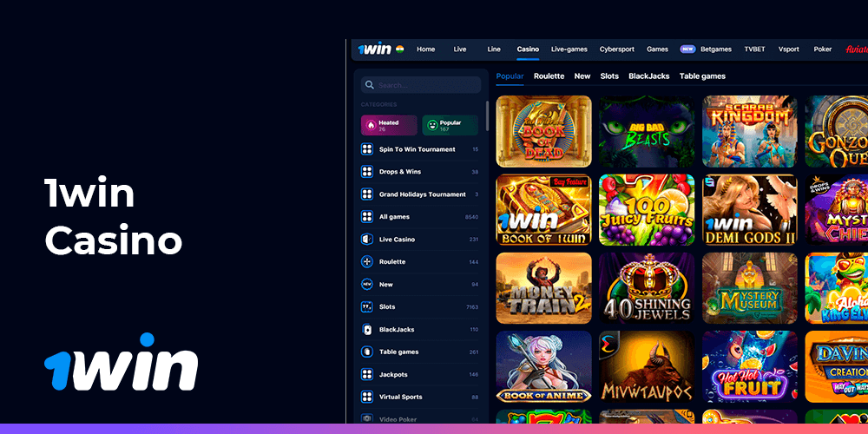This screenshot has width=868, height=434.
Task: Click the Slots category icon in the sidebar
Action: pyautogui.click(x=367, y=306)
